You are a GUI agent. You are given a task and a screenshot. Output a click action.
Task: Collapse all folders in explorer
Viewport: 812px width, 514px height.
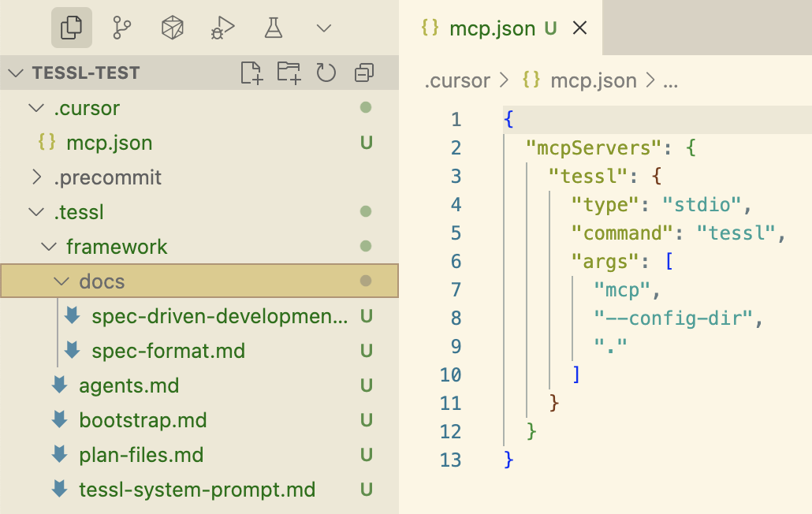[363, 73]
